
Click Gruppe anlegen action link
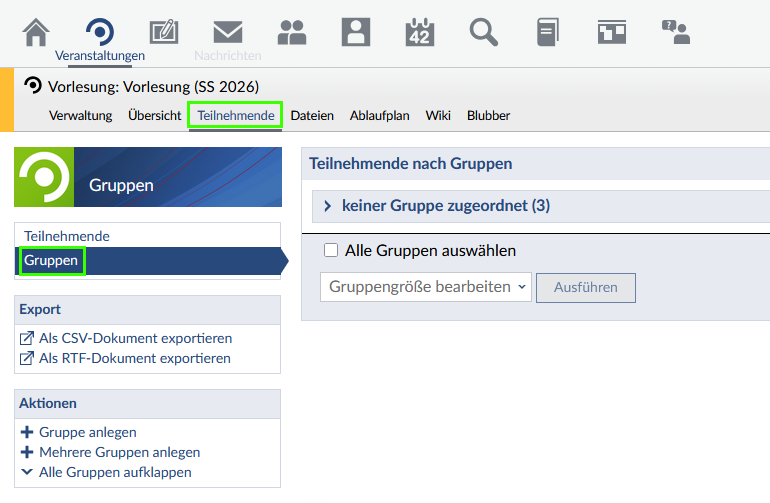(87, 432)
